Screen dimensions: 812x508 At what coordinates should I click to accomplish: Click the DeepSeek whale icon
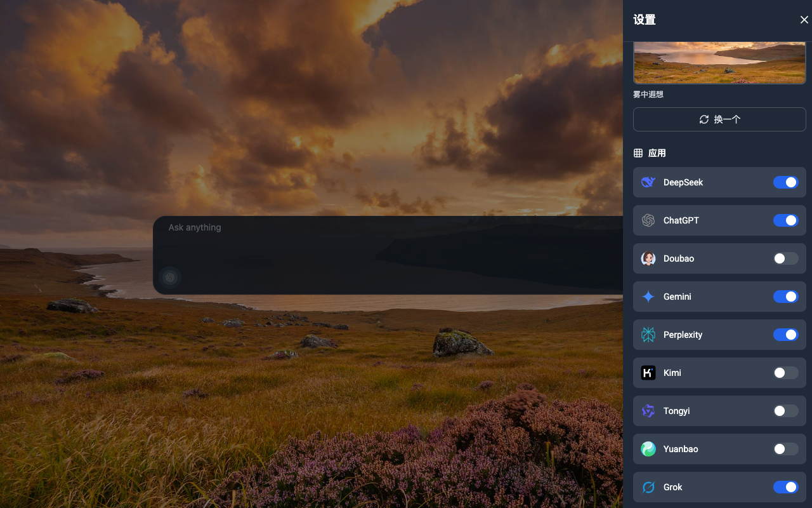pos(648,182)
